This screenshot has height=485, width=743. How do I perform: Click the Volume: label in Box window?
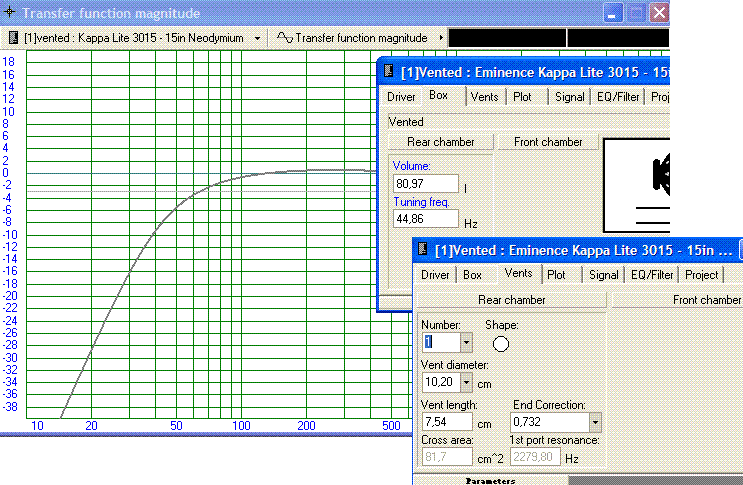[411, 166]
